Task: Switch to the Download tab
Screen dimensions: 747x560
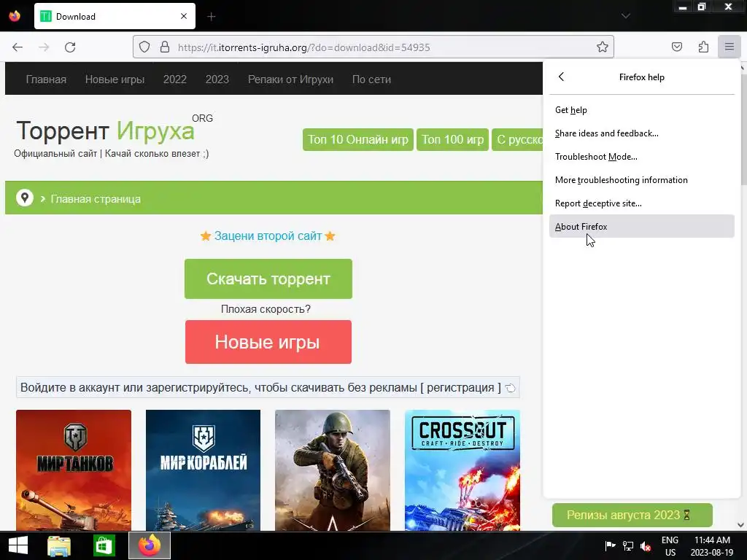Action: (115, 17)
